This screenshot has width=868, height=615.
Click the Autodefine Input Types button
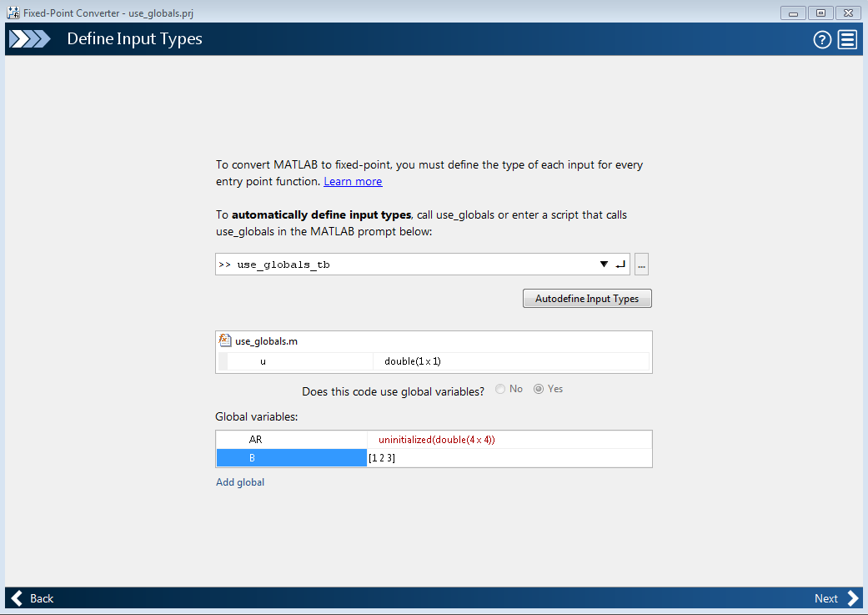click(x=587, y=299)
